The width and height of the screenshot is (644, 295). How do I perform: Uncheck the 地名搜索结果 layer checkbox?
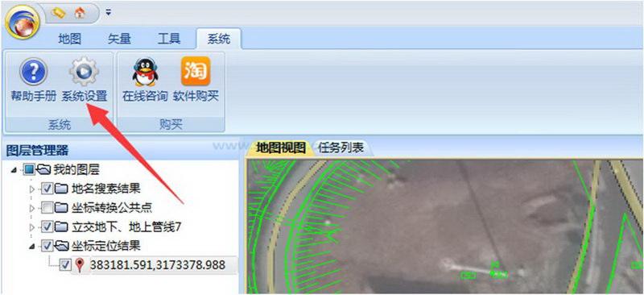[47, 189]
